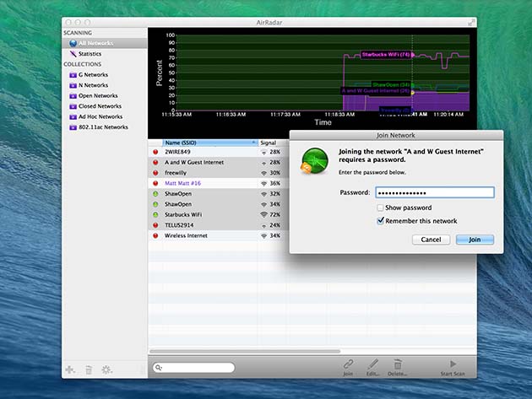Click the AirRadar icon in the Join dialog
The image size is (532, 399).
(314, 161)
